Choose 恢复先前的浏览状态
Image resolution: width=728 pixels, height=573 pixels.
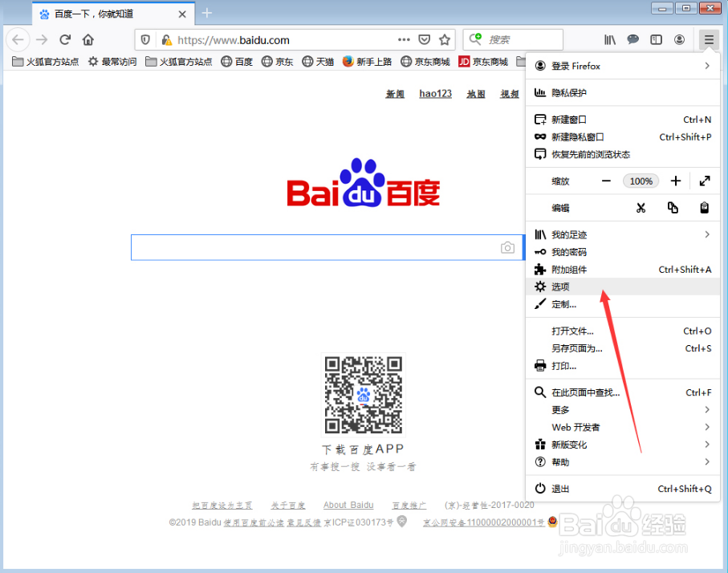[623, 154]
